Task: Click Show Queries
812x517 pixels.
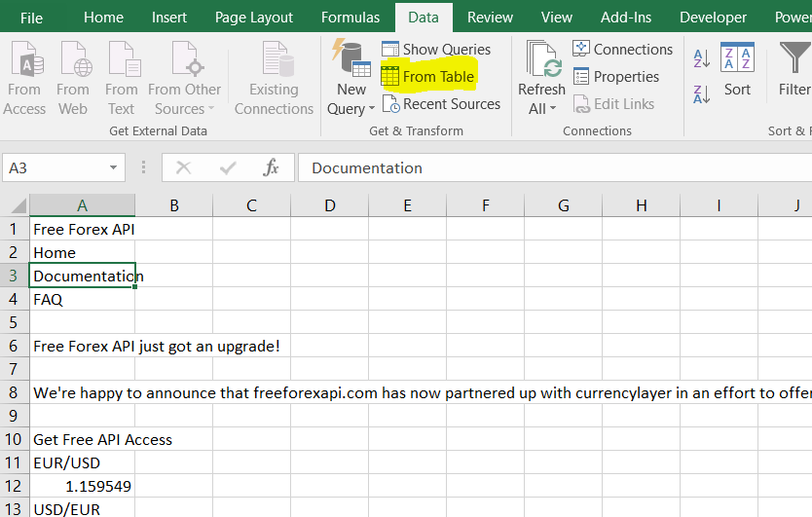Action: (x=436, y=50)
